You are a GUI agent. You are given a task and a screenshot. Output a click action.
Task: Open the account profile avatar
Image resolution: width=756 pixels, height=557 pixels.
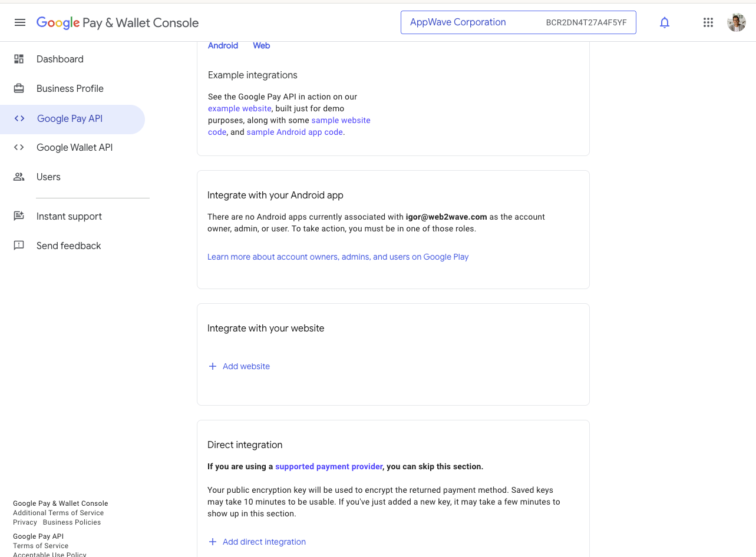[737, 22]
